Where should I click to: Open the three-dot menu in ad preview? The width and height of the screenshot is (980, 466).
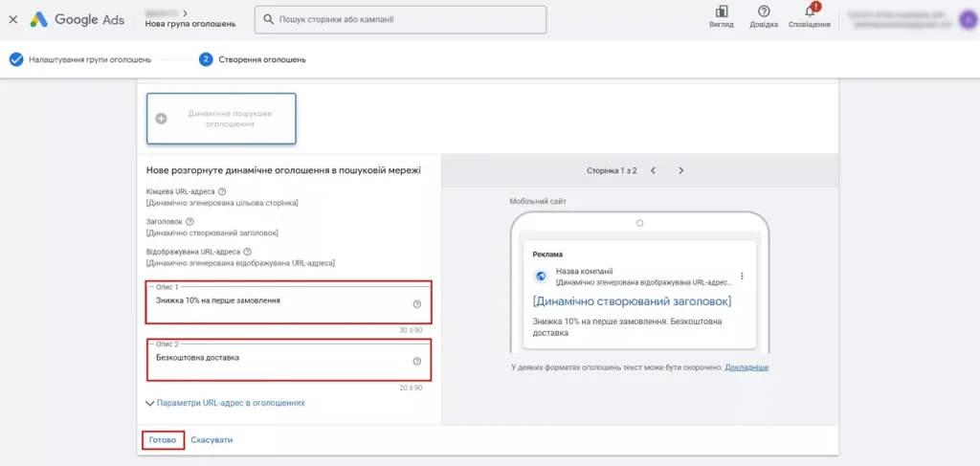coord(742,276)
